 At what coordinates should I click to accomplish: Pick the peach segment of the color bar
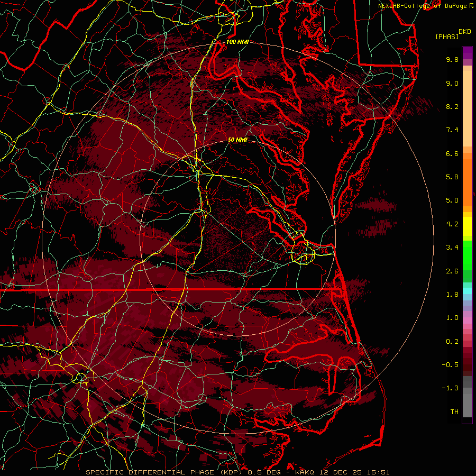[x=467, y=108]
